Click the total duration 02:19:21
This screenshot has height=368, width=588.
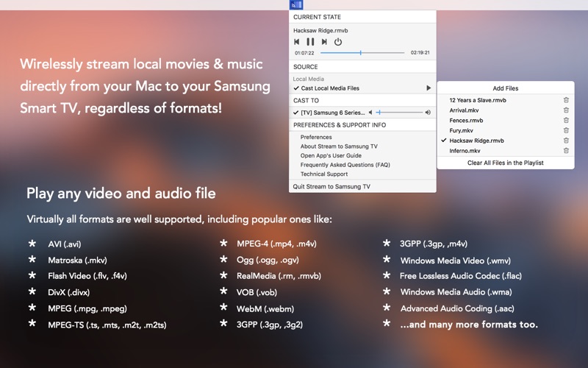point(420,52)
